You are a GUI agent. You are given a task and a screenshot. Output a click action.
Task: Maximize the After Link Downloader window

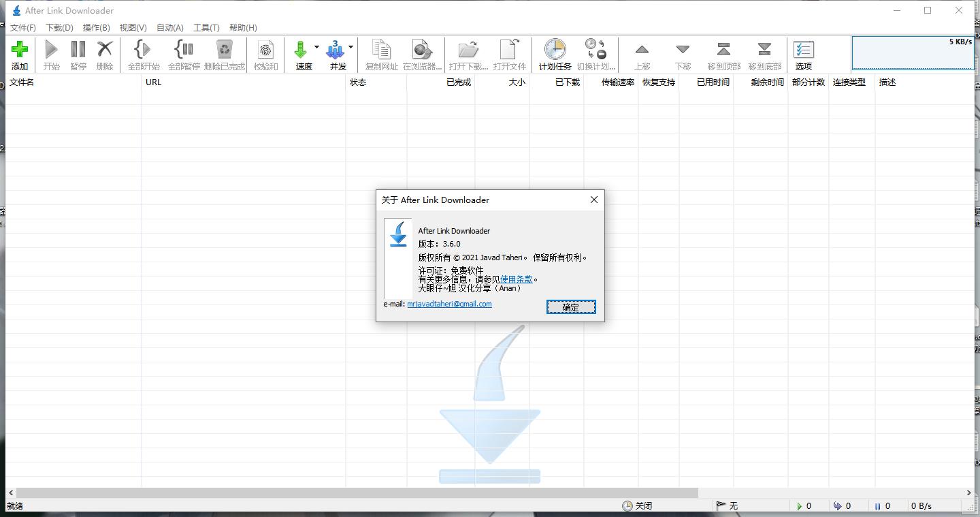[928, 10]
